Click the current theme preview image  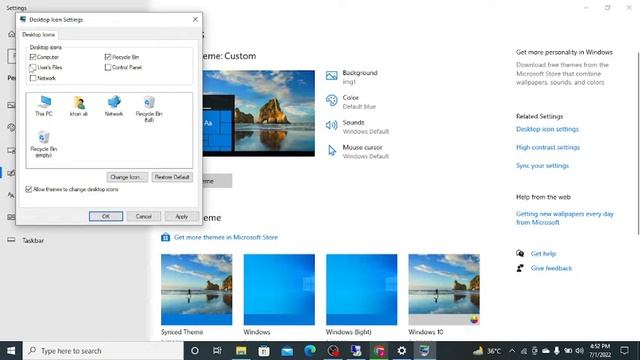[x=259, y=113]
